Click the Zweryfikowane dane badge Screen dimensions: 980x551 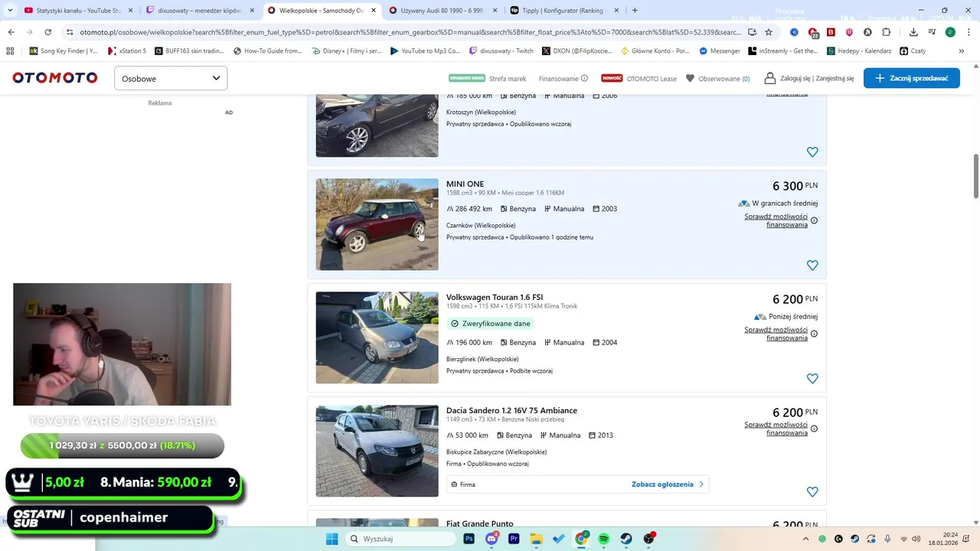point(490,324)
